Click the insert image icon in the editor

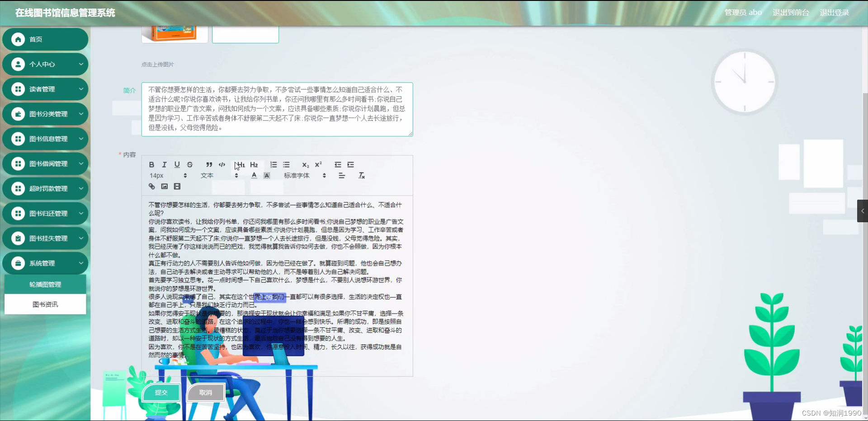[165, 186]
